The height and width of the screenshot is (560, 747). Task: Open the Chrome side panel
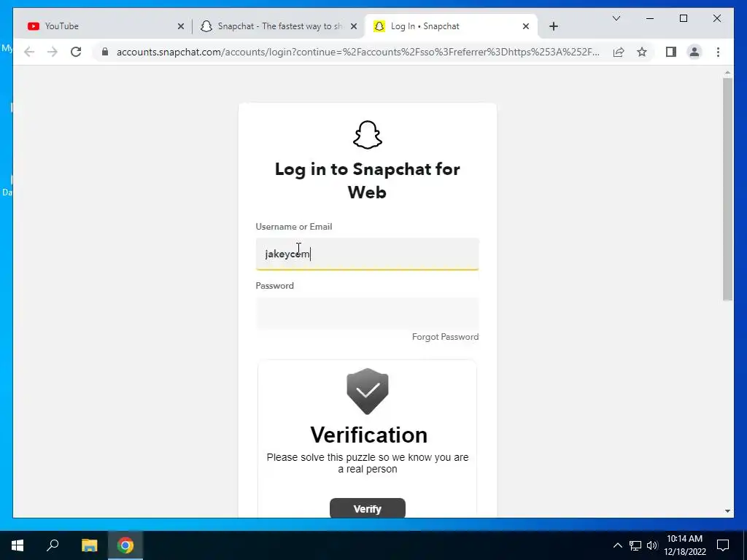(x=671, y=52)
